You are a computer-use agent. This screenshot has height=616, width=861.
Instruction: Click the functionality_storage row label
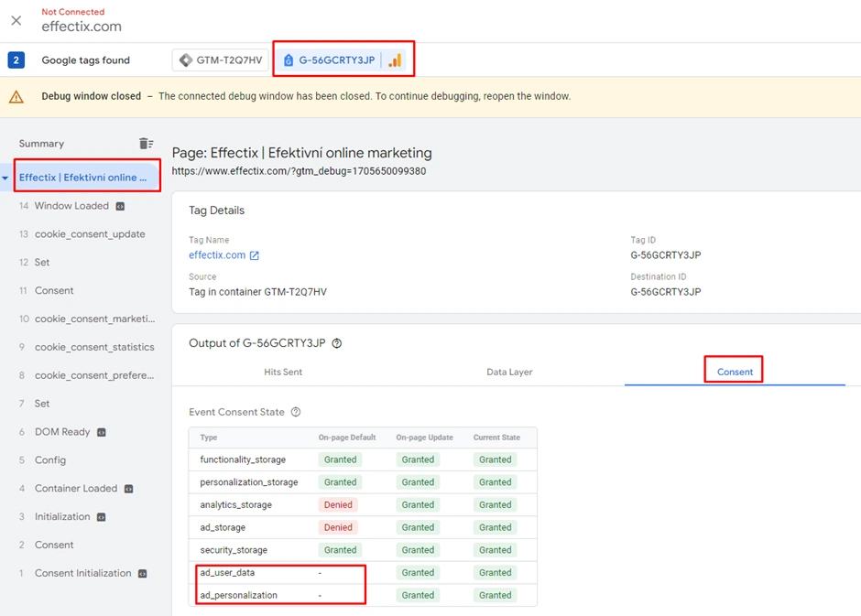coord(243,459)
